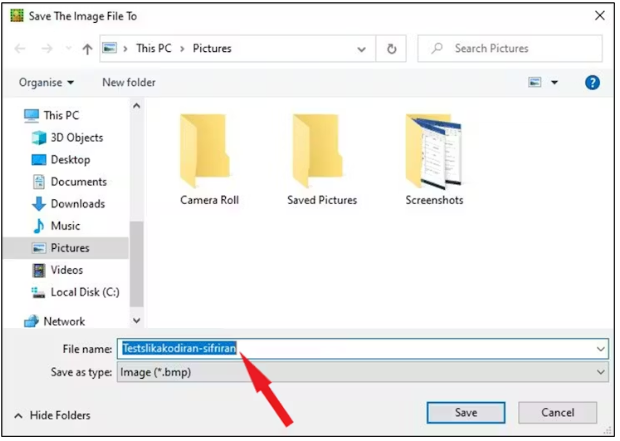Screen dimensions: 620x441
Task: Open the Camera Roll folder
Action: (209, 158)
